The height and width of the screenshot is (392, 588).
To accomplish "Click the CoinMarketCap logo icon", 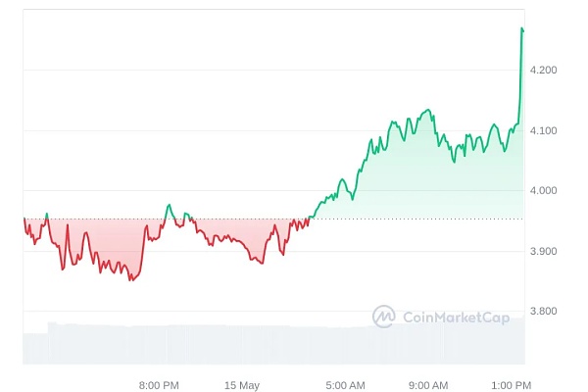I will (x=383, y=316).
